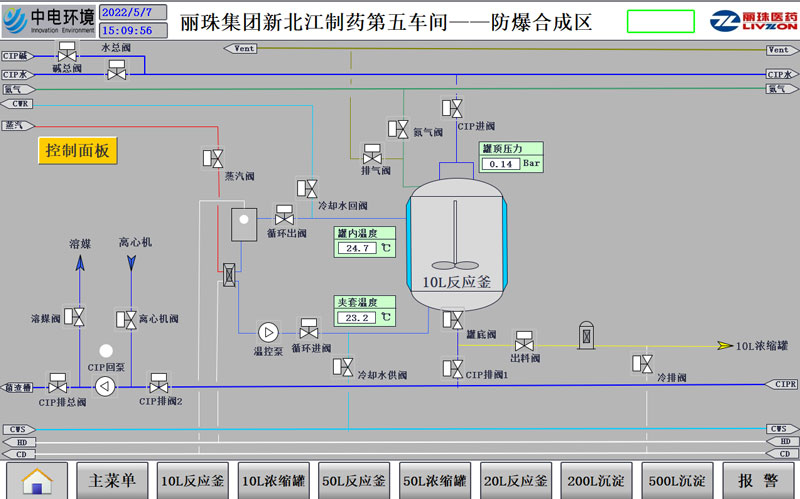Viewport: 800px width, 499px height.
Task: Toggle the 蒸汽阀 steam valve
Action: (x=213, y=158)
